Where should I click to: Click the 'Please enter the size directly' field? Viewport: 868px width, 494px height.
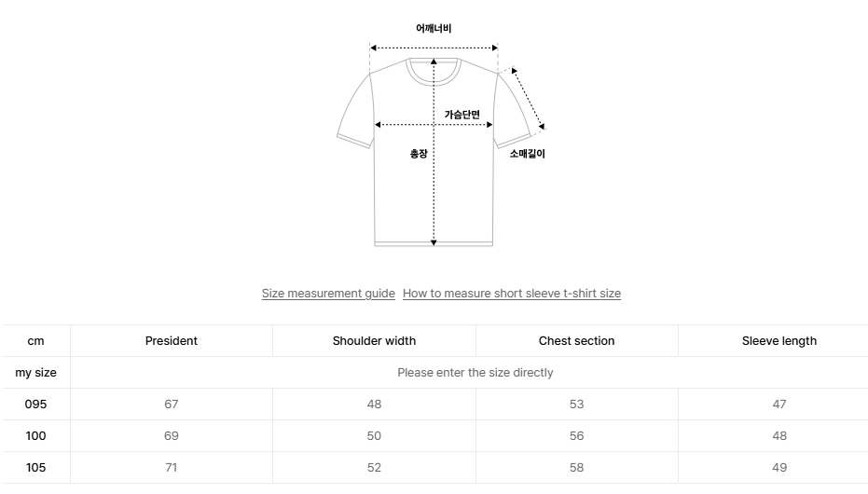(x=475, y=373)
